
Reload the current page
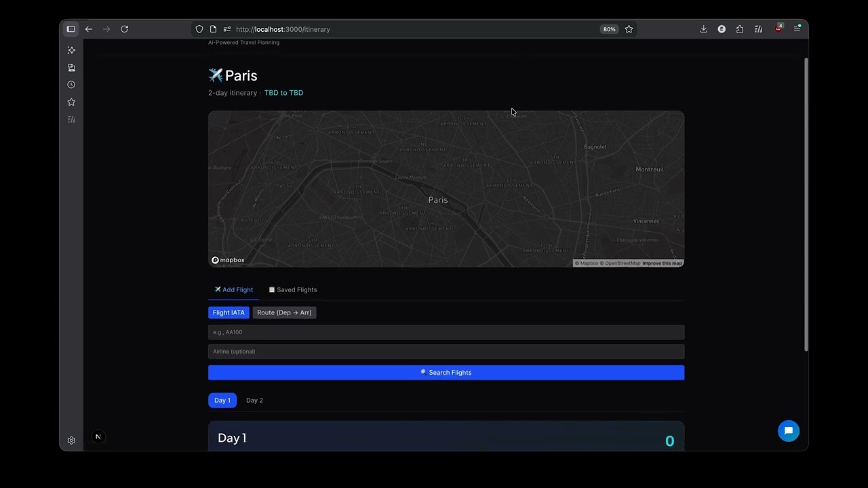coord(125,29)
